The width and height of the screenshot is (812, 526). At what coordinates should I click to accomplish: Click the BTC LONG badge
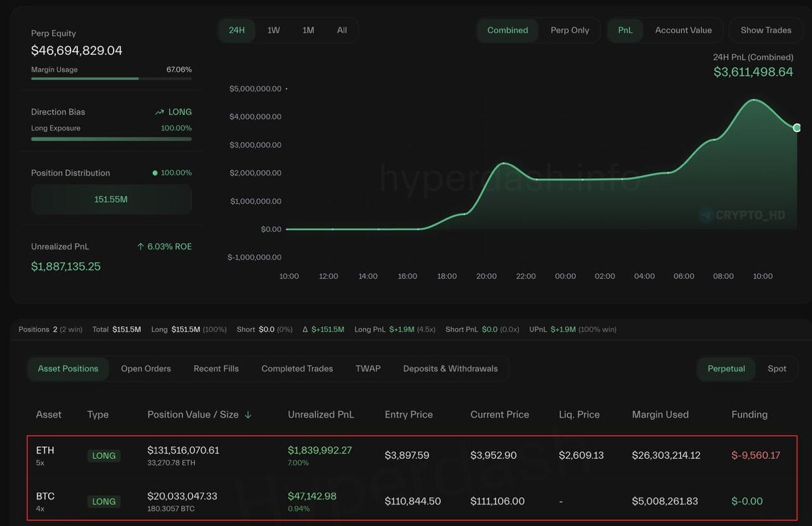pyautogui.click(x=104, y=502)
